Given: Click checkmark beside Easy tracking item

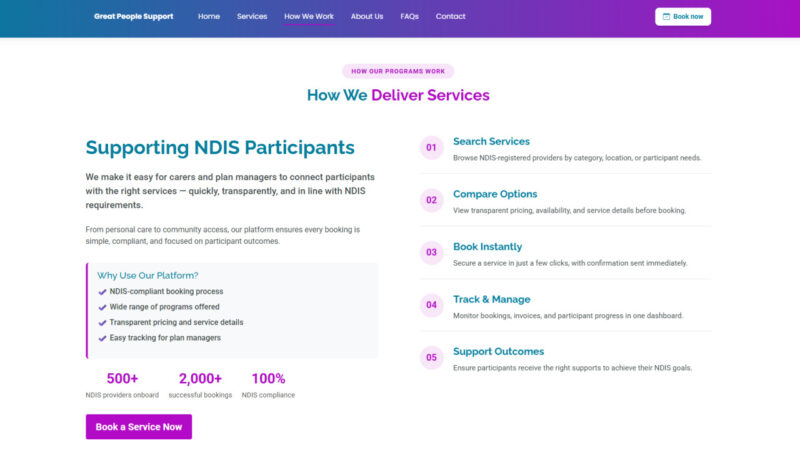Looking at the screenshot, I should pos(102,338).
